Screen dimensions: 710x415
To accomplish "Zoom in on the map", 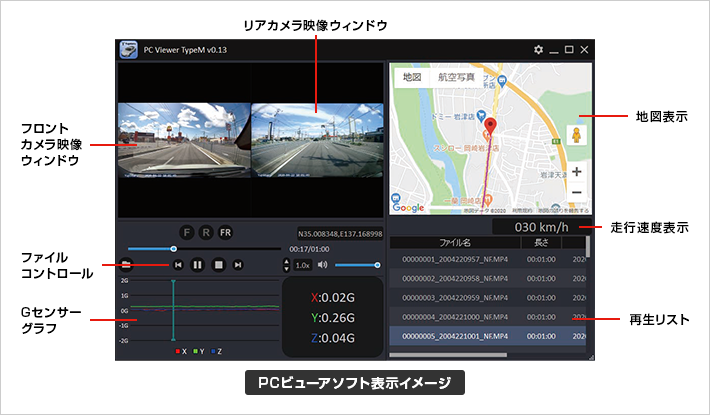I will point(576,172).
